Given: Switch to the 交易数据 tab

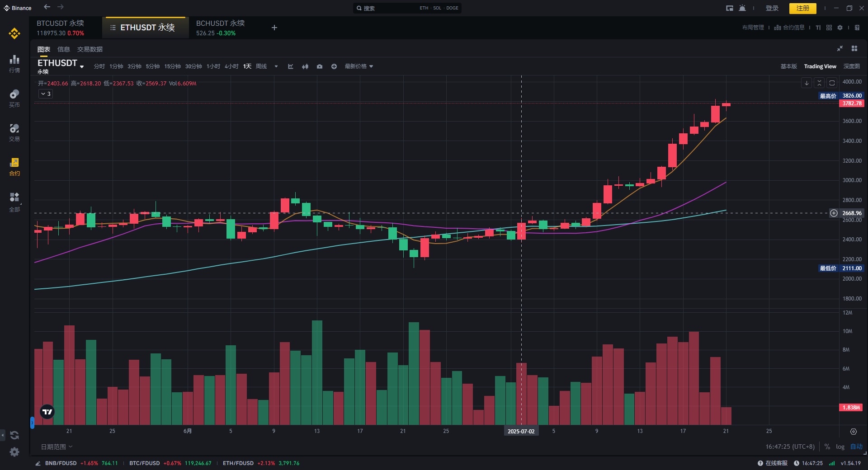Looking at the screenshot, I should tap(90, 49).
